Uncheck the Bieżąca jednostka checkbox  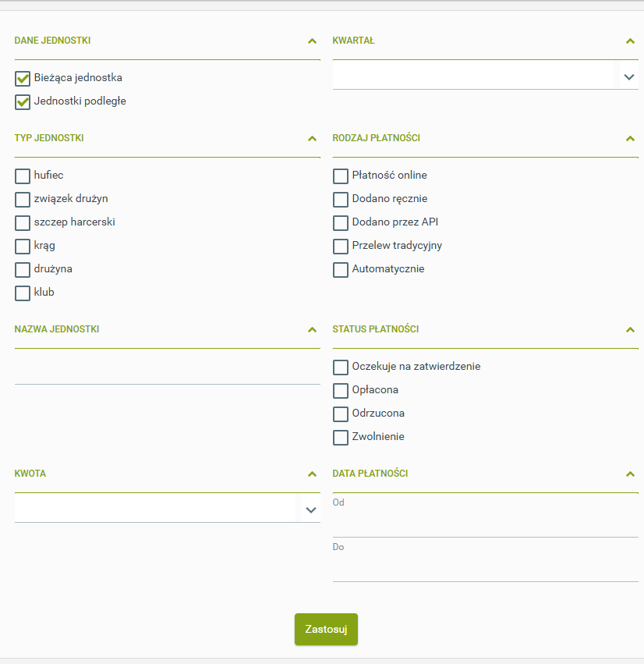pos(23,78)
